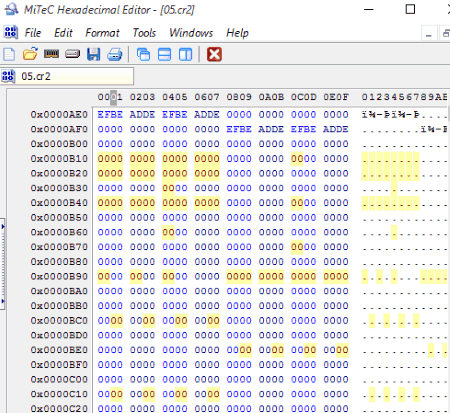Click the 0E0F column header
Image resolution: width=450 pixels, height=413 pixels.
(x=336, y=97)
